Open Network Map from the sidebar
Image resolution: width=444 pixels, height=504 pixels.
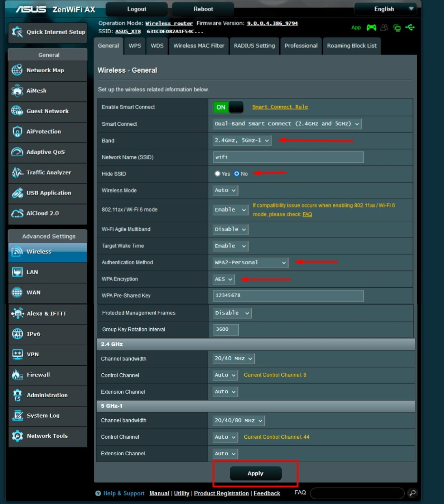point(45,70)
